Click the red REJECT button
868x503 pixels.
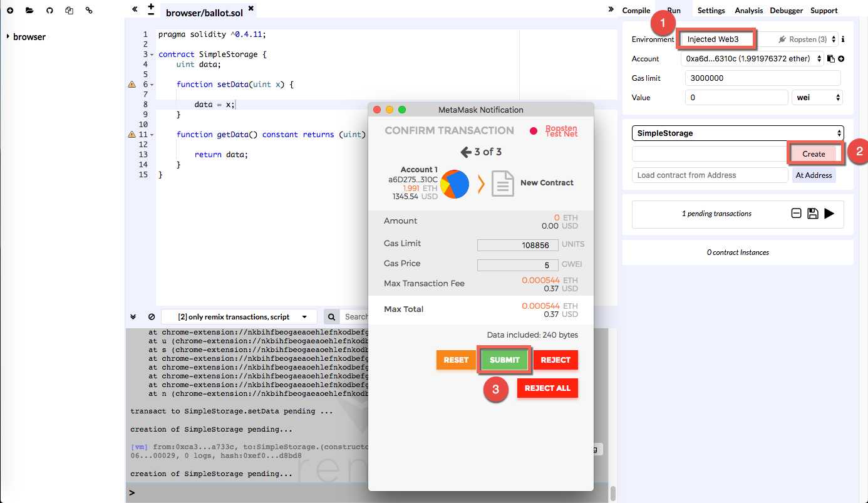(555, 360)
